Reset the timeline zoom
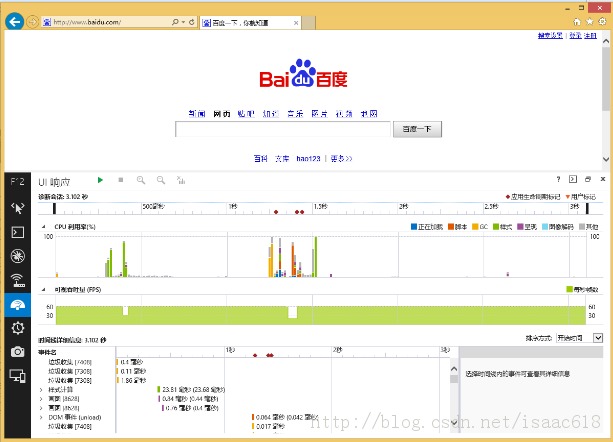 pos(161,180)
